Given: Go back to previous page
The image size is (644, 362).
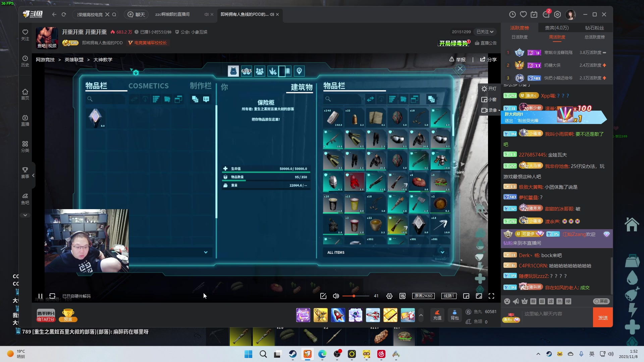Looking at the screenshot, I should click(x=54, y=14).
